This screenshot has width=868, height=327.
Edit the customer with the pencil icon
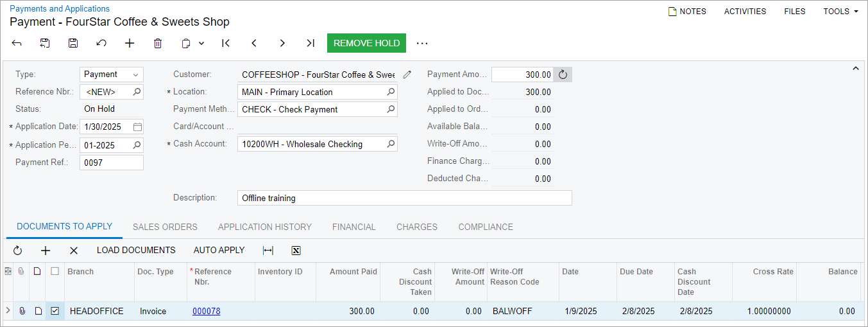[x=407, y=75]
